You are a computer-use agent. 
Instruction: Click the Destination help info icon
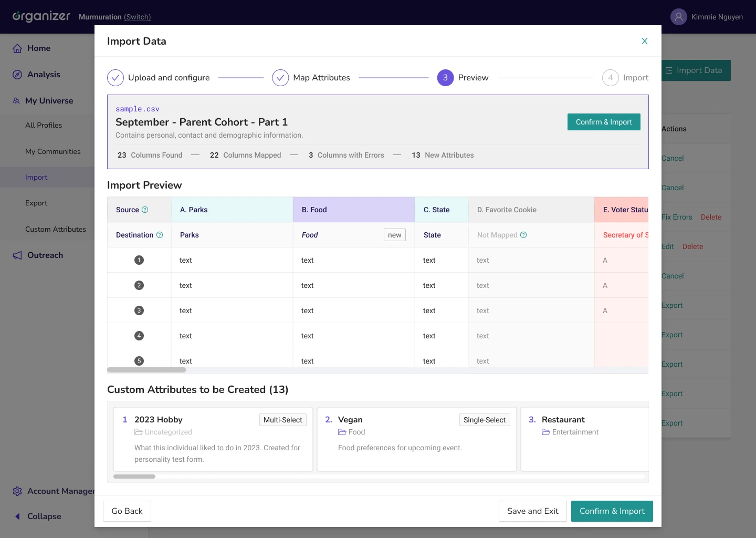click(x=160, y=235)
